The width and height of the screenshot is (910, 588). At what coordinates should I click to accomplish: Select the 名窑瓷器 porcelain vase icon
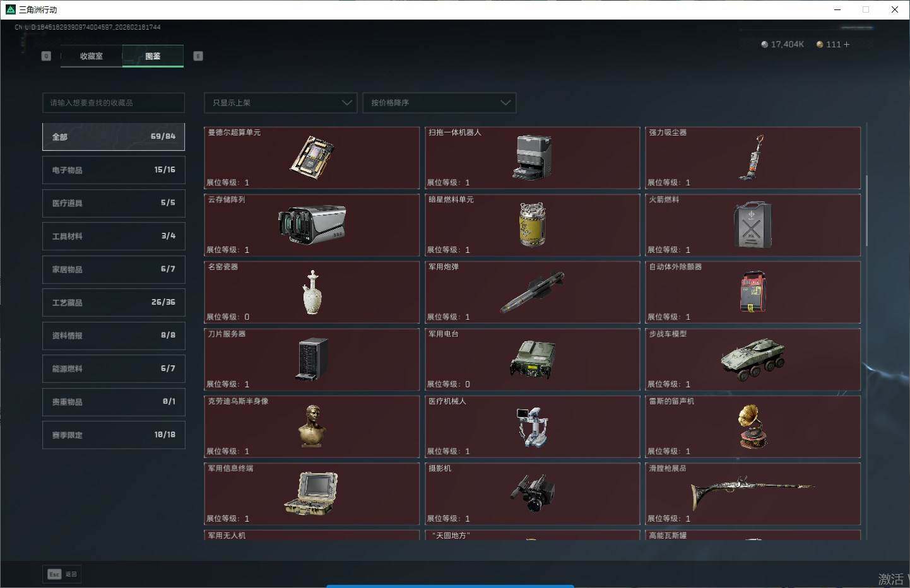(312, 292)
